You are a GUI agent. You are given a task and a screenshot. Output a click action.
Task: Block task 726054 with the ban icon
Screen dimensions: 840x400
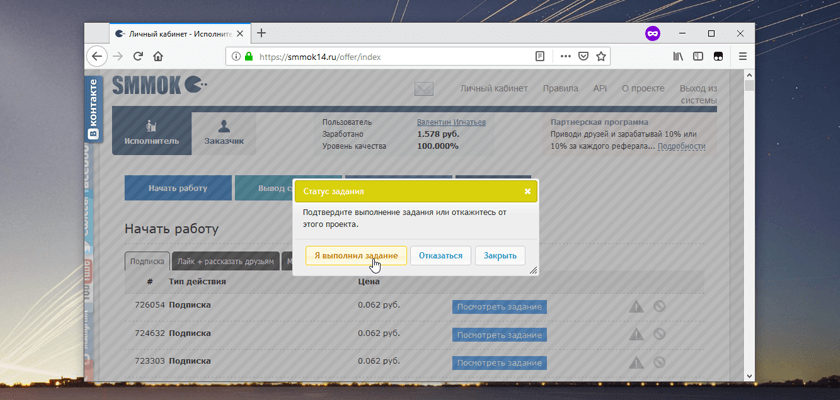pos(659,306)
